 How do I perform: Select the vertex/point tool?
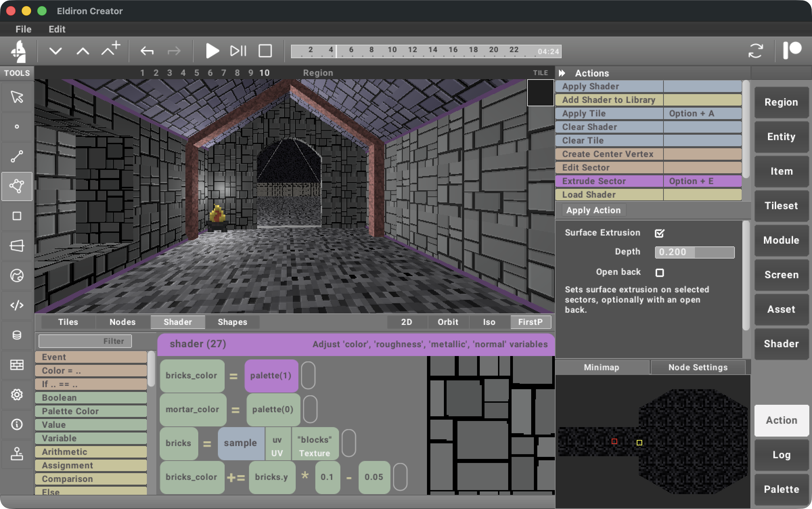click(x=17, y=127)
